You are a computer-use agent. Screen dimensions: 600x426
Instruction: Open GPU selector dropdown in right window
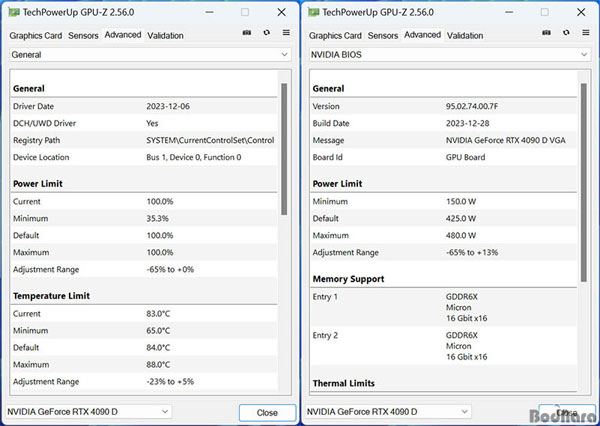tap(388, 412)
